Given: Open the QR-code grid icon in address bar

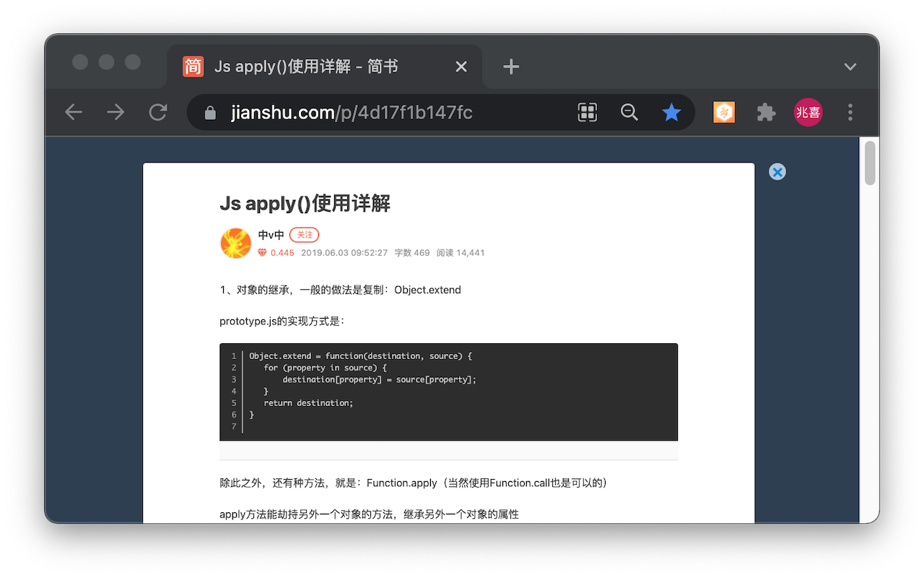Looking at the screenshot, I should coord(587,112).
